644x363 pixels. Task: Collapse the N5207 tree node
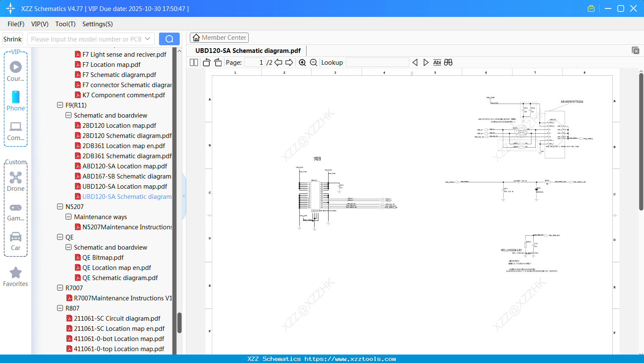[60, 206]
